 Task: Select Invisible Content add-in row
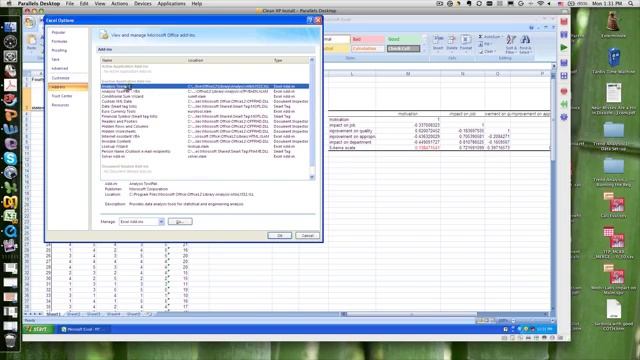pos(205,141)
